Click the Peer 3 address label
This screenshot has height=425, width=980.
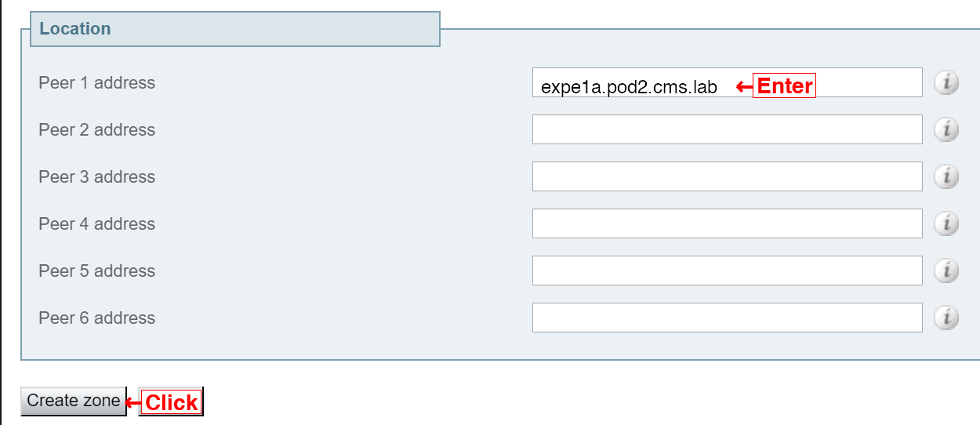point(96,177)
